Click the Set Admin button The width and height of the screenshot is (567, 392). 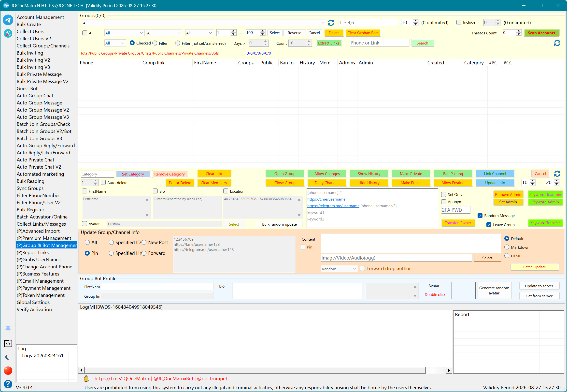tap(508, 202)
